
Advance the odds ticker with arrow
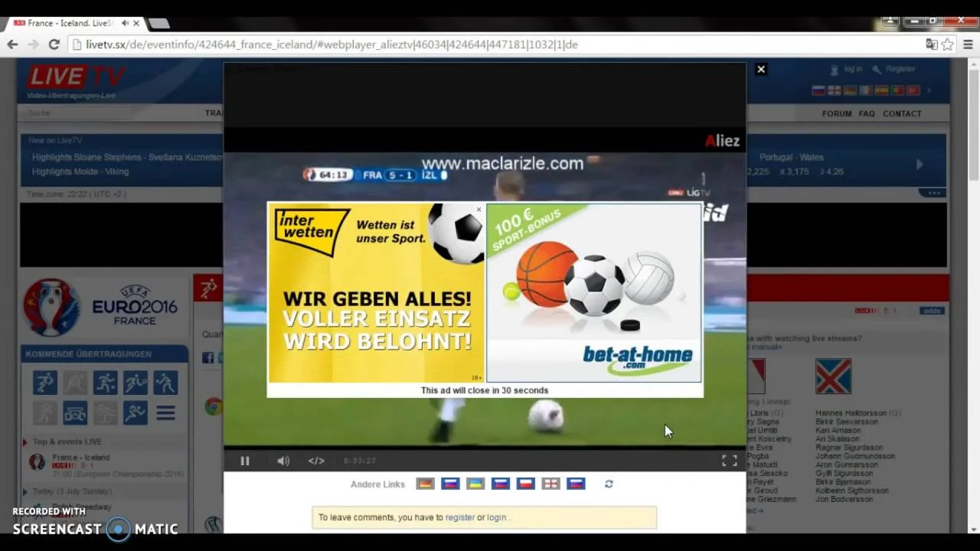[x=920, y=164]
